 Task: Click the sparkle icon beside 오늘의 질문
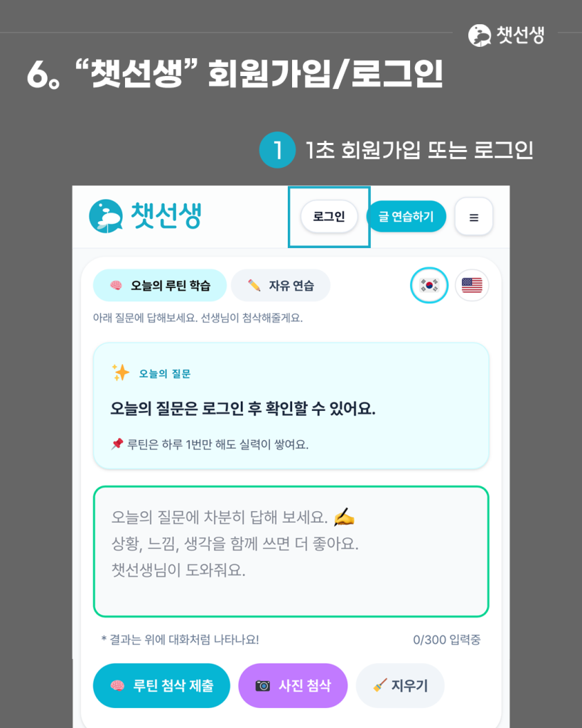(121, 373)
